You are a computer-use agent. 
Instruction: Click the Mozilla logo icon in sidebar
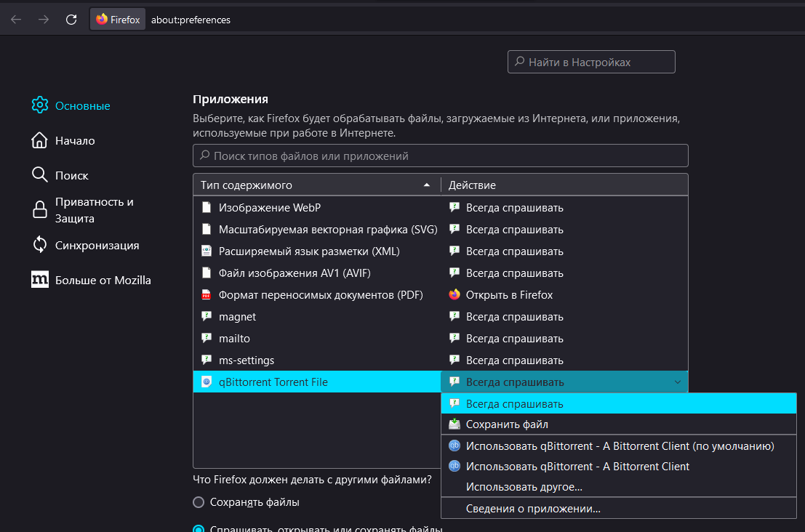pos(39,280)
